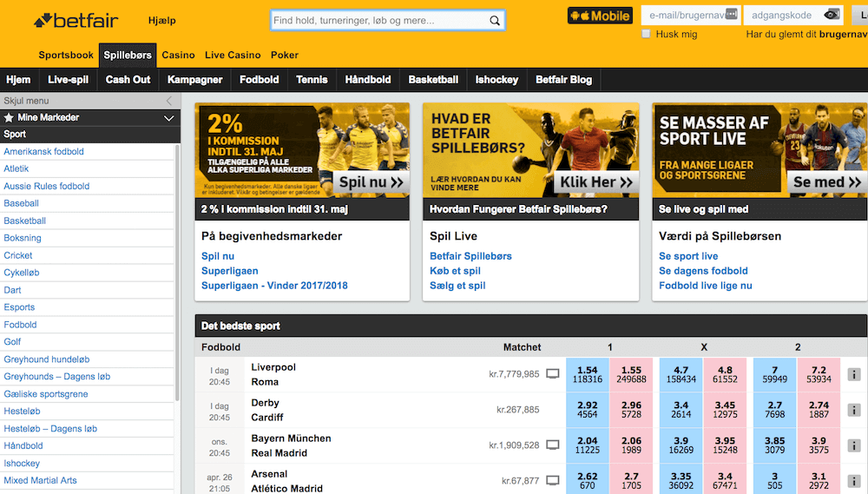
Task: Lay Liverpool at odds 1.55
Action: point(631,374)
